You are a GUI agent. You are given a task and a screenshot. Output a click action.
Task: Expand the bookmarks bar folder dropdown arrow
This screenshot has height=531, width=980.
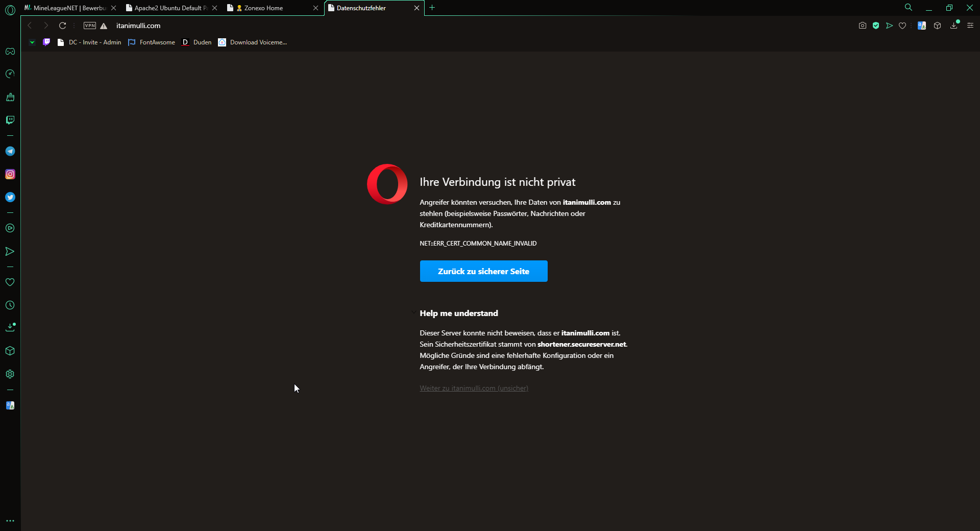coord(32,42)
